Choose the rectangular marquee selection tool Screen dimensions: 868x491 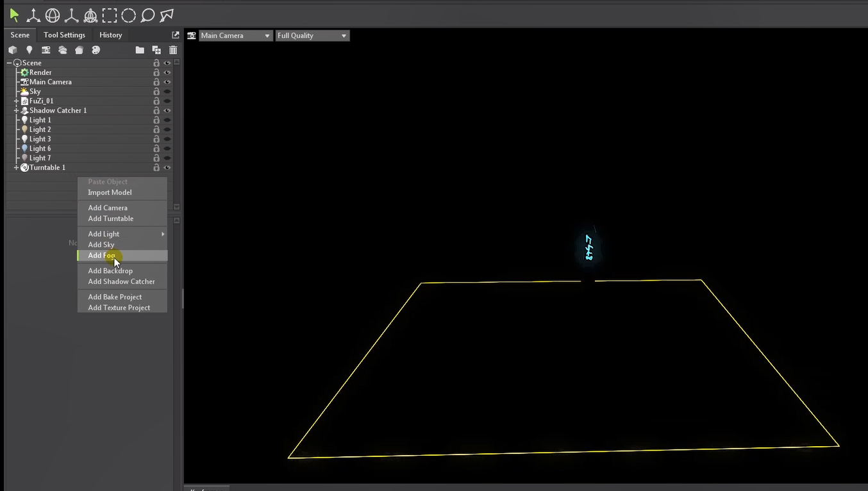[110, 15]
